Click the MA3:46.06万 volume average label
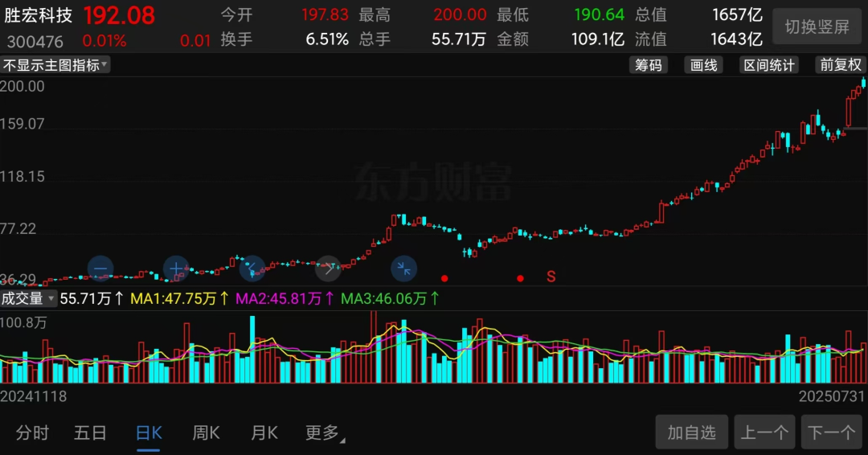Viewport: 868px width, 455px height. pos(390,299)
